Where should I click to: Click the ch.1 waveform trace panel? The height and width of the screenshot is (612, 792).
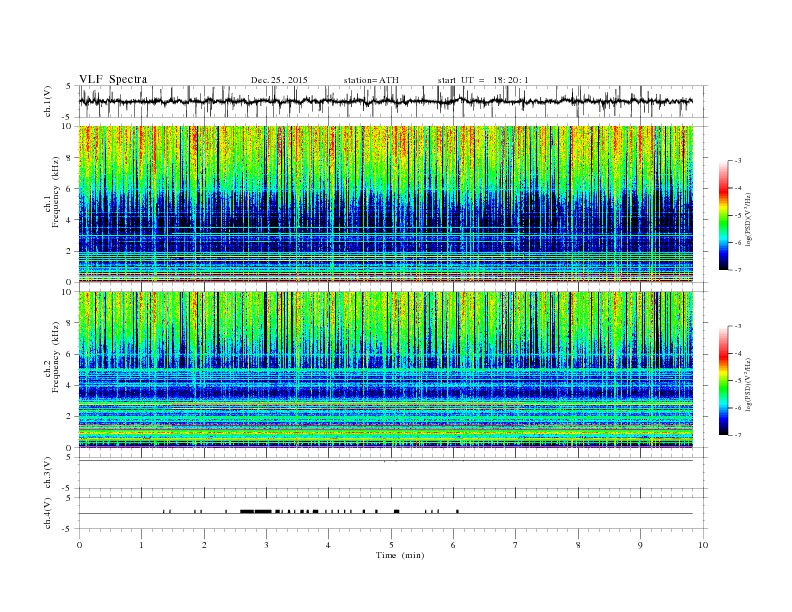(393, 101)
